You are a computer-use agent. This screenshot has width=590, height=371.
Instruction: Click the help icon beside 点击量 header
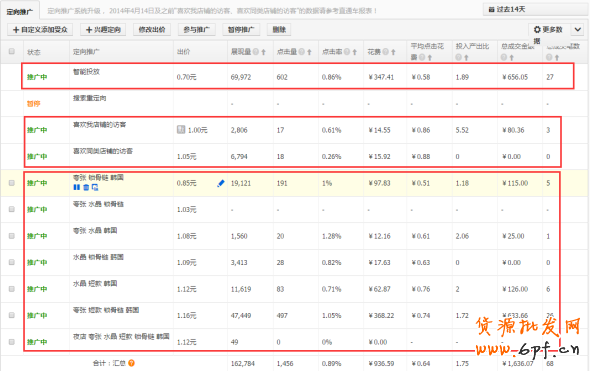[x=302, y=52]
